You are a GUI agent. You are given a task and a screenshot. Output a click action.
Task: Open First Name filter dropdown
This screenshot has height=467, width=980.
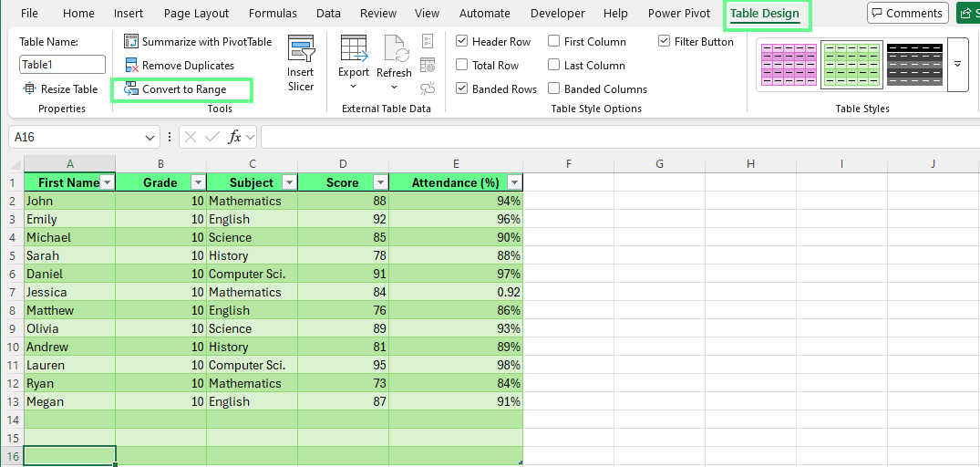tap(107, 182)
